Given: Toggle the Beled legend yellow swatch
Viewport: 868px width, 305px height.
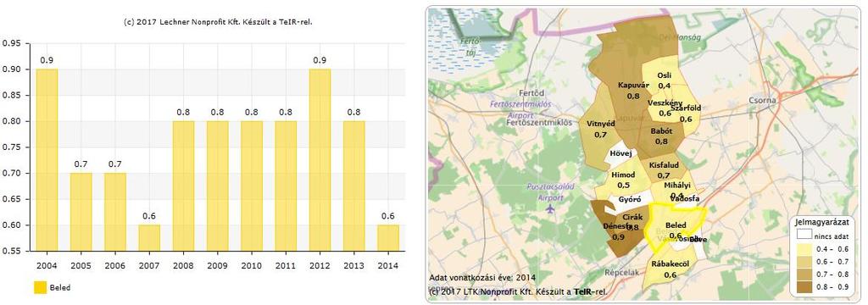Looking at the screenshot, I should click(x=40, y=287).
